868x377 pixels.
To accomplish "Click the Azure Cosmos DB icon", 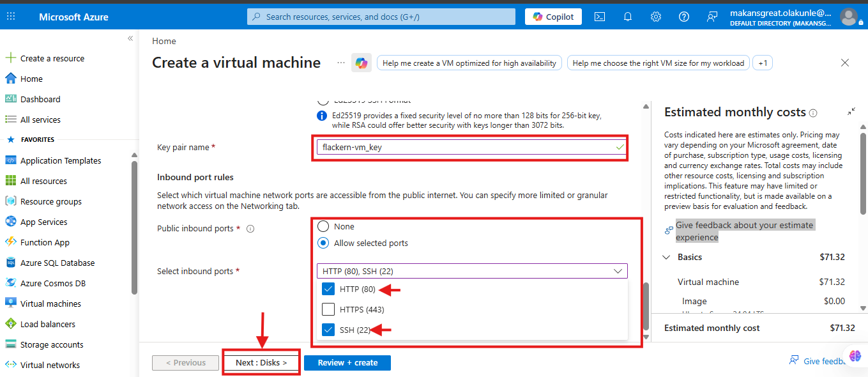I will pos(10,283).
